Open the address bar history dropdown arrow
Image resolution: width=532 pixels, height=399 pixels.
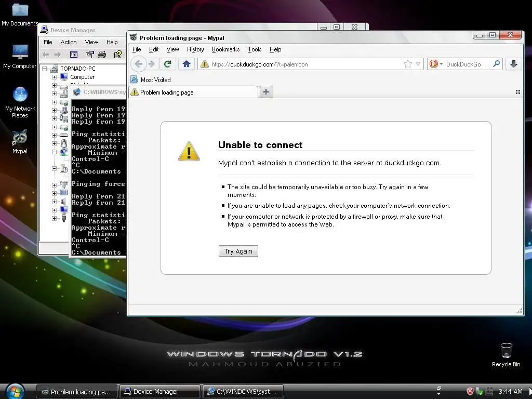tap(418, 64)
